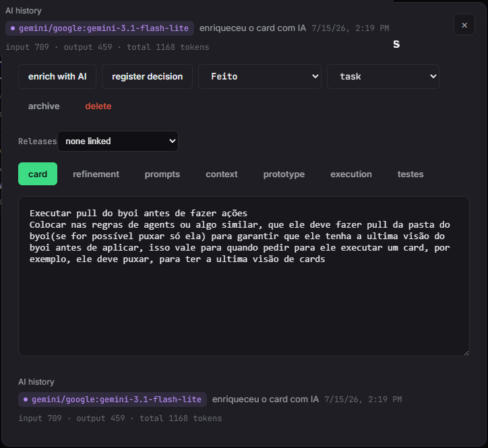The image size is (488, 448).
Task: Switch to the prompts tab
Action: click(x=162, y=174)
